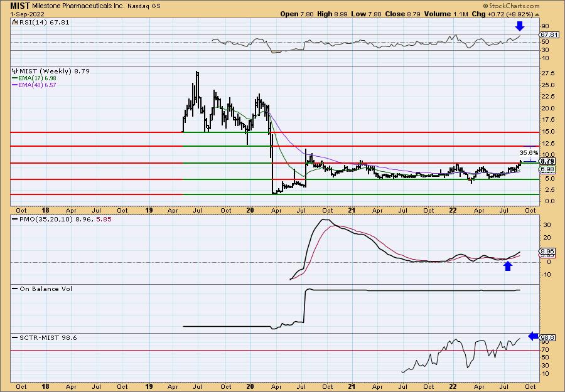Click the -10 label on PMO axis
Screen dimensions: 565x392
546,274
